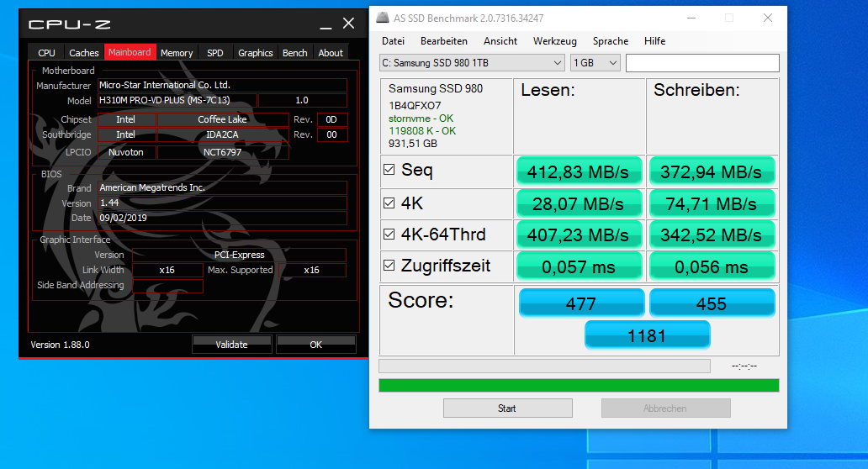Click Seq write result 372,94 MB/s
Screen dimensions: 868x469
click(712, 171)
